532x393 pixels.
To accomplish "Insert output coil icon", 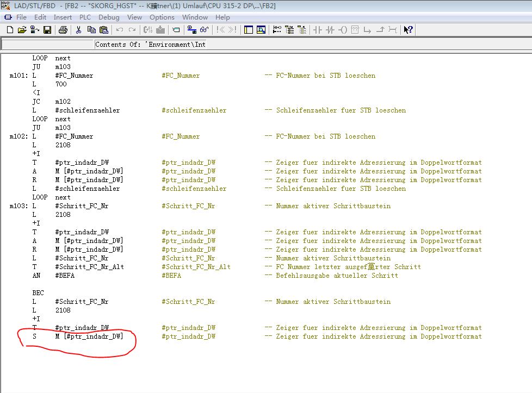I will pos(343,30).
